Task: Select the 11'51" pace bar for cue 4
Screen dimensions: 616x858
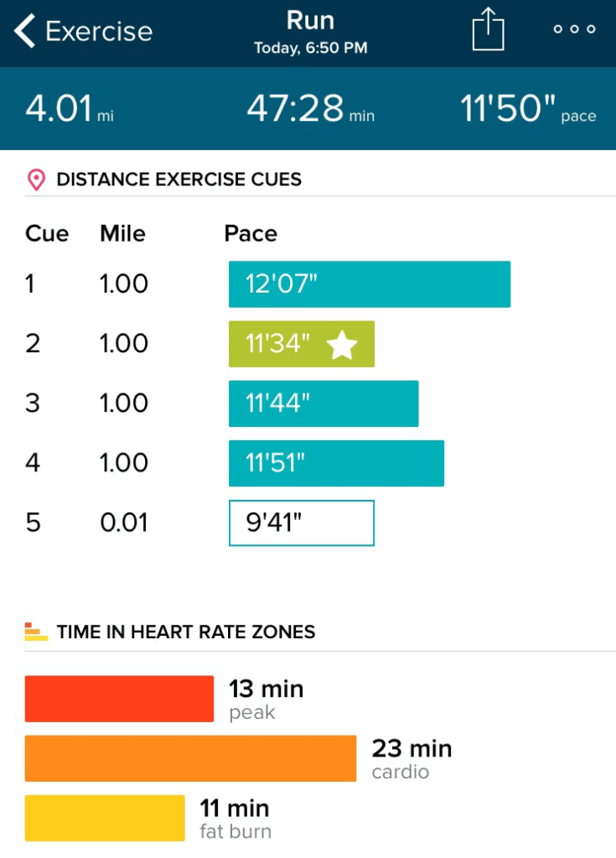Action: (x=335, y=463)
